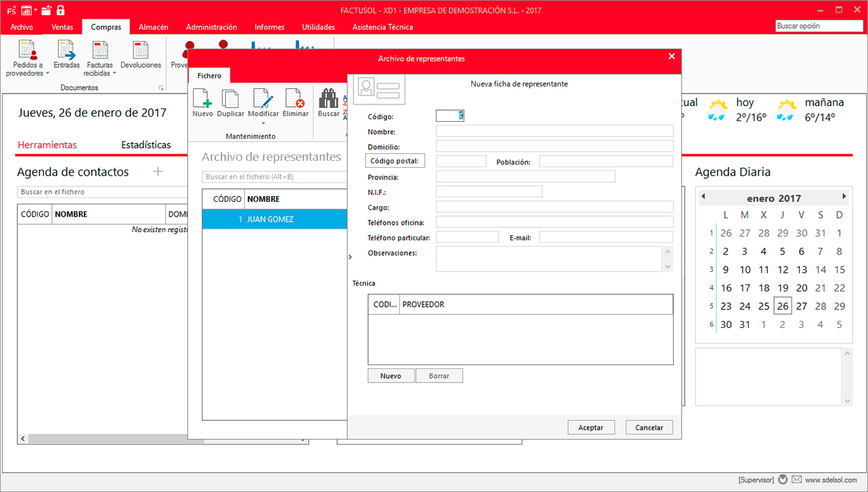Select the JUAN GOMEZ row
The height and width of the screenshot is (492, 868).
[x=274, y=219]
